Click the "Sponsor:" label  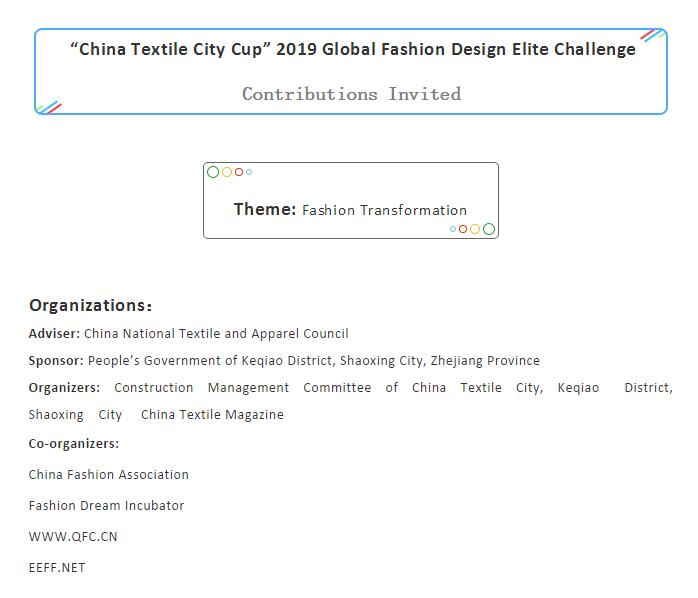tap(56, 361)
